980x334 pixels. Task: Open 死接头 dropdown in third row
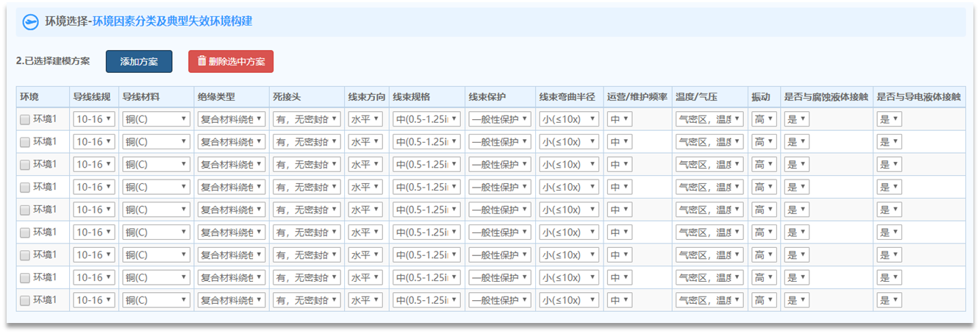(x=307, y=165)
